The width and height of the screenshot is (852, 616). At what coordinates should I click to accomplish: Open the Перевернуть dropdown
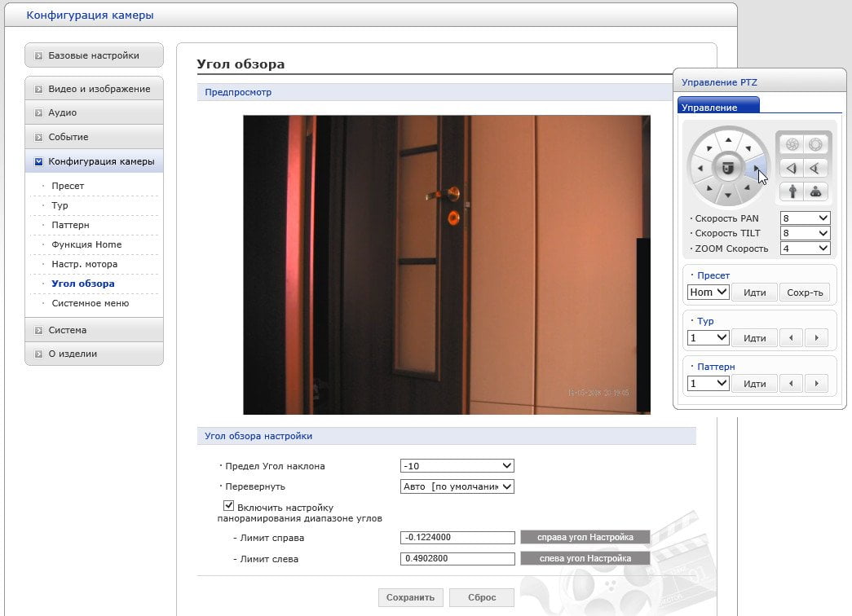pos(457,486)
